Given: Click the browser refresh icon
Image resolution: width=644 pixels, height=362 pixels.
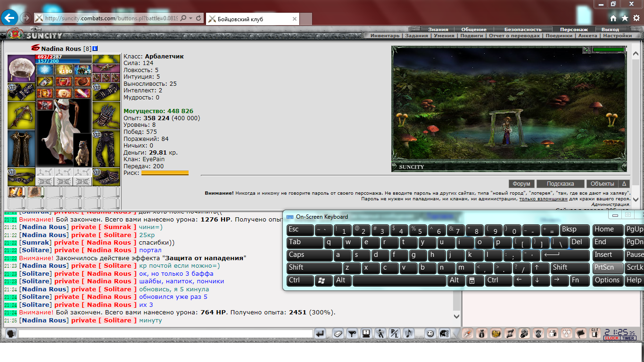Looking at the screenshot, I should 199,18.
